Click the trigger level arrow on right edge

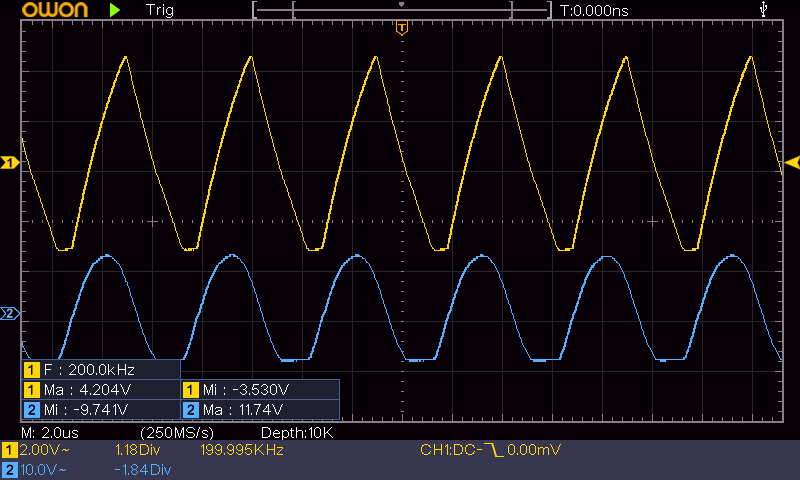tap(792, 163)
